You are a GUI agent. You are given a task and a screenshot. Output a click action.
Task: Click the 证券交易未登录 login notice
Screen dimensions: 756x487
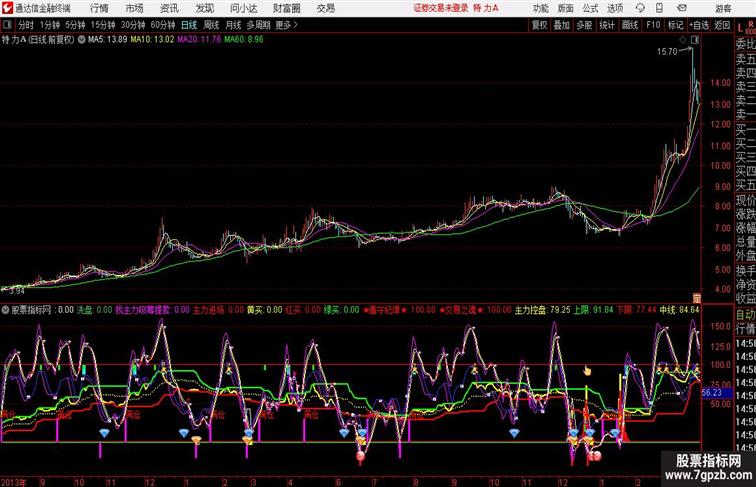(x=441, y=8)
